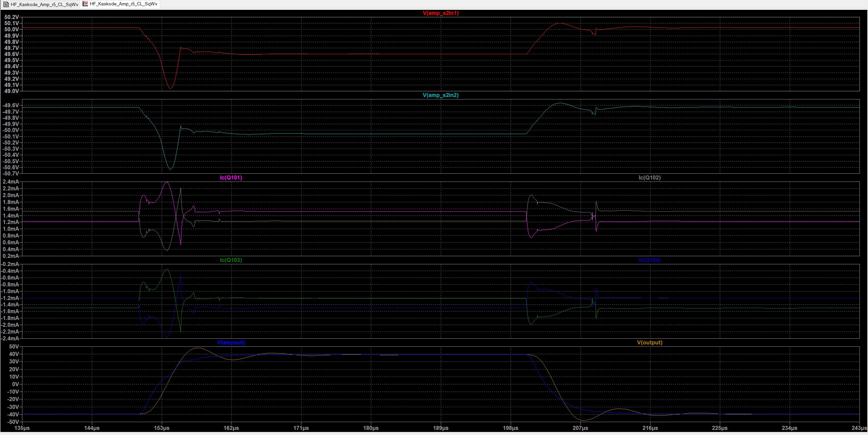This screenshot has width=868, height=435.
Task: Click the 189µs time axis label
Action: [441, 428]
